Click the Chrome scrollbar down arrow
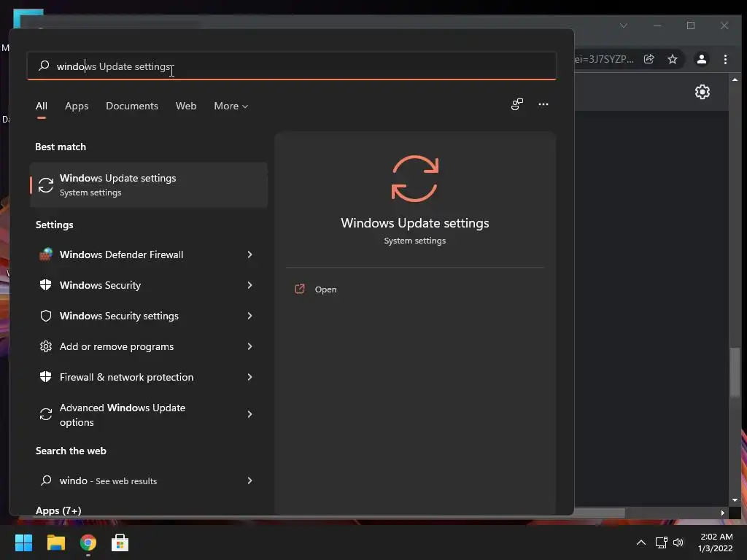This screenshot has height=560, width=747. 735,500
